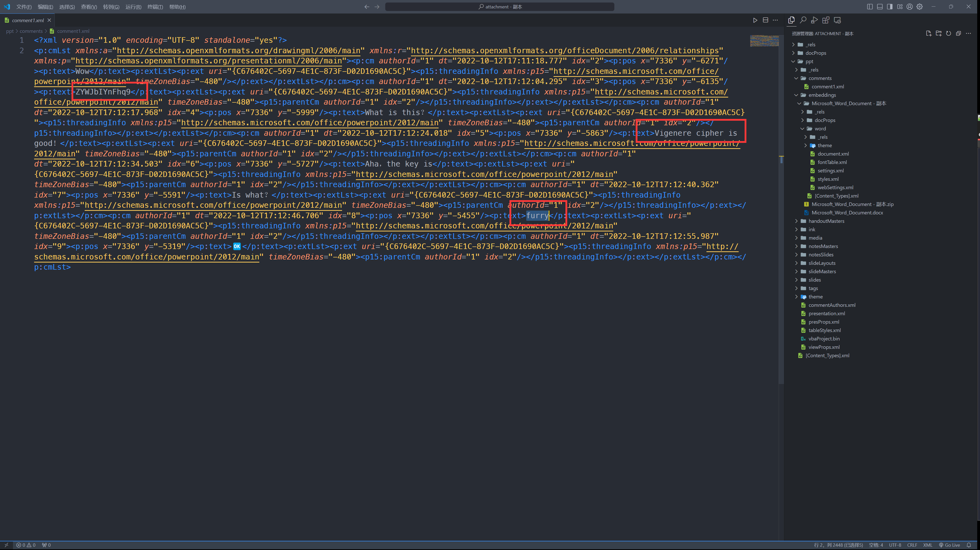
Task: Click the command center search box
Action: (x=500, y=6)
